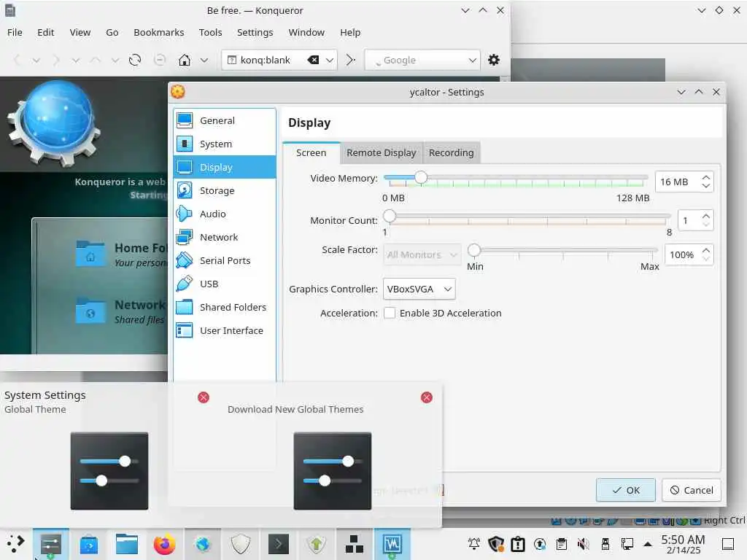Screen dimensions: 747x560
Task: Expand the forward history dropdown arrow
Action: point(76,60)
